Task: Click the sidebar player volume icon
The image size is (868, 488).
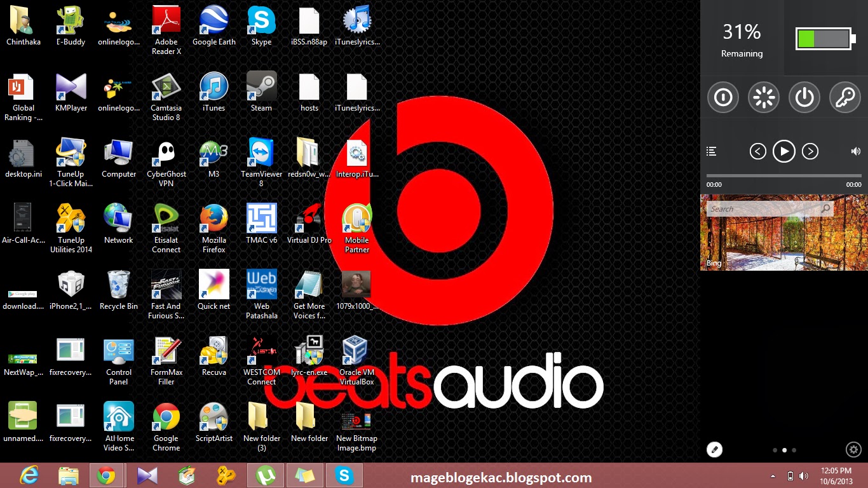Action: 856,151
